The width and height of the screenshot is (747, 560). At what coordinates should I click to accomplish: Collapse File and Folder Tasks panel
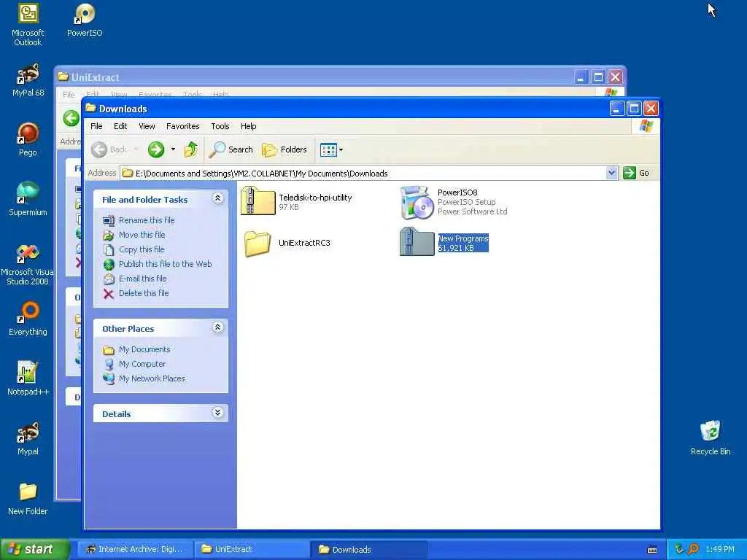pyautogui.click(x=217, y=198)
